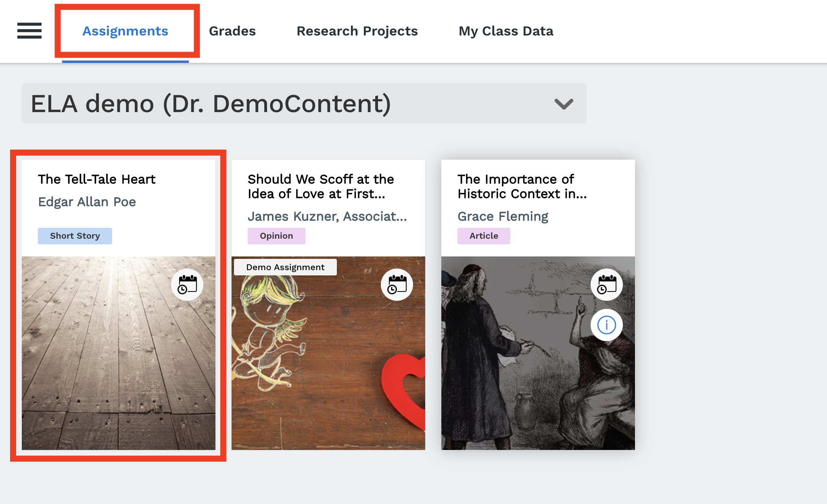Open the Should We Scoff at Love title

321,186
